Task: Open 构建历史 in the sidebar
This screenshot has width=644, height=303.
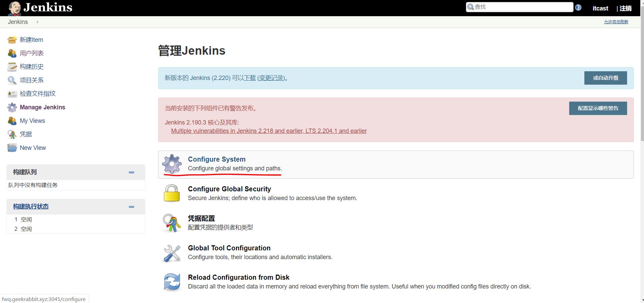Action: pyautogui.click(x=32, y=67)
